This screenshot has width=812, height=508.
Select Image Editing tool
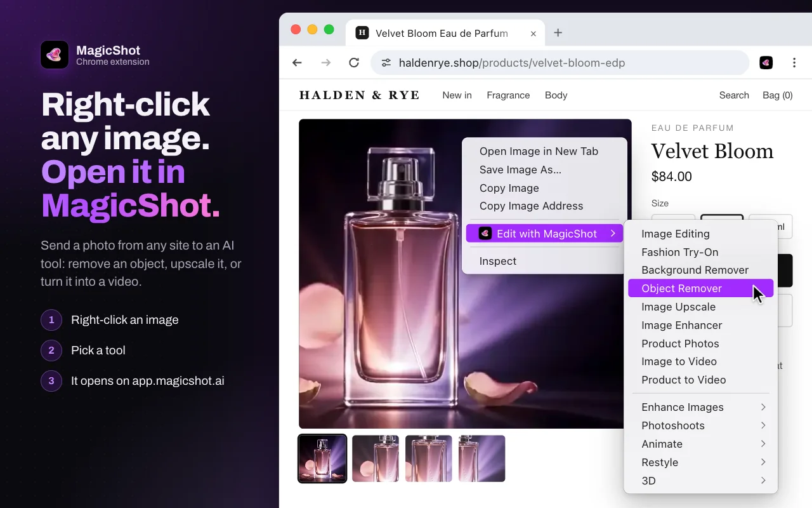coord(700,234)
